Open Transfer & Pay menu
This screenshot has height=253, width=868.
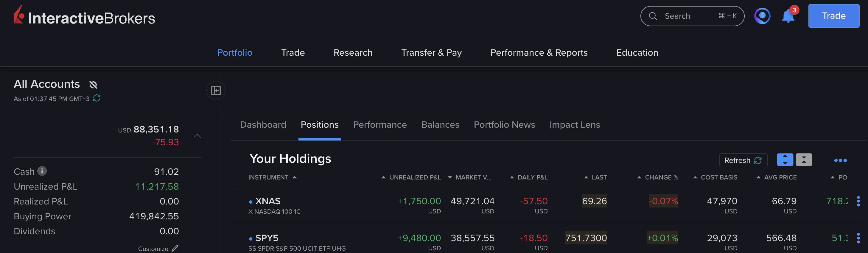click(x=431, y=53)
